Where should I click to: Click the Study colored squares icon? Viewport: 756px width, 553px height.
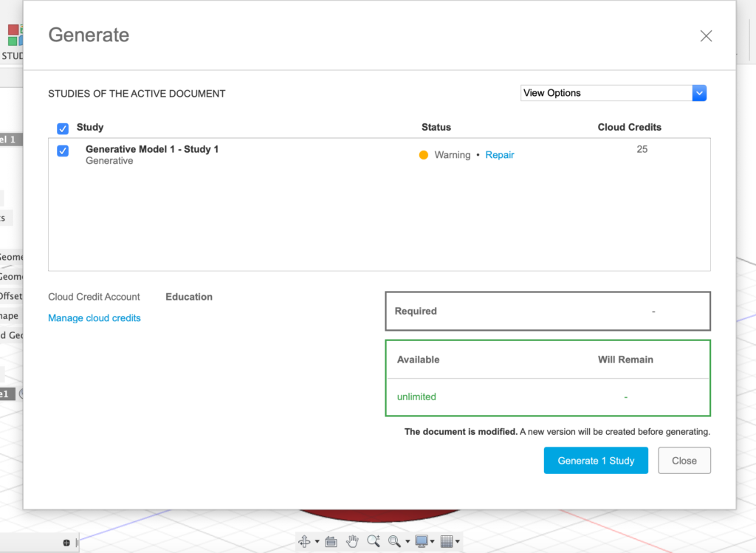[x=15, y=35]
